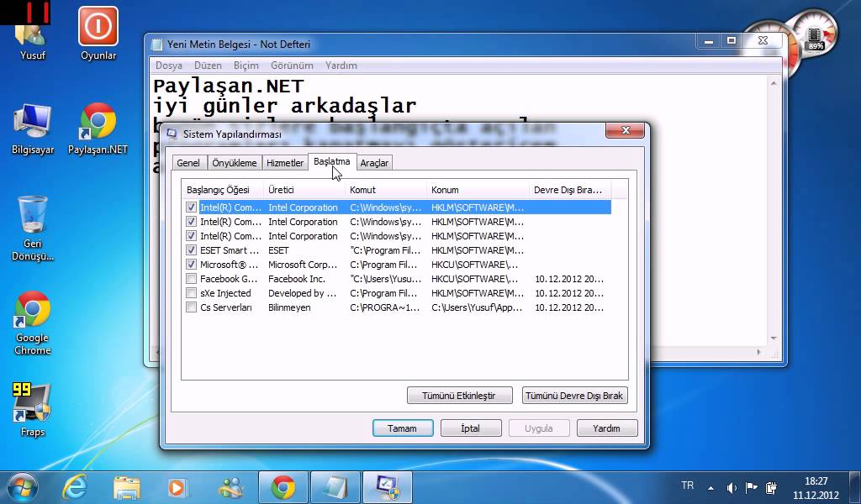Open the Bilgisayar desktop icon

coord(33,129)
